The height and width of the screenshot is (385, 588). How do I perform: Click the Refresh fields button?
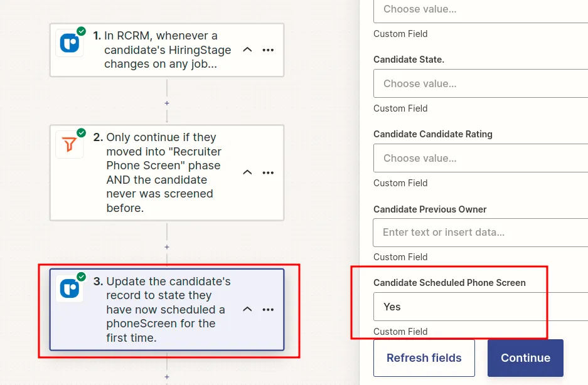(424, 358)
